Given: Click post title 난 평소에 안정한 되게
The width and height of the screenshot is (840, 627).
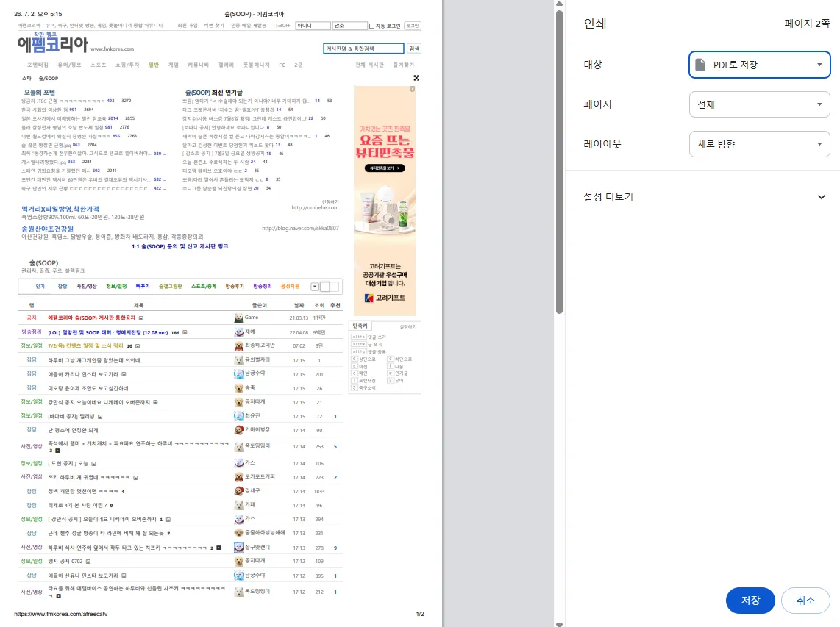Looking at the screenshot, I should (73, 431).
